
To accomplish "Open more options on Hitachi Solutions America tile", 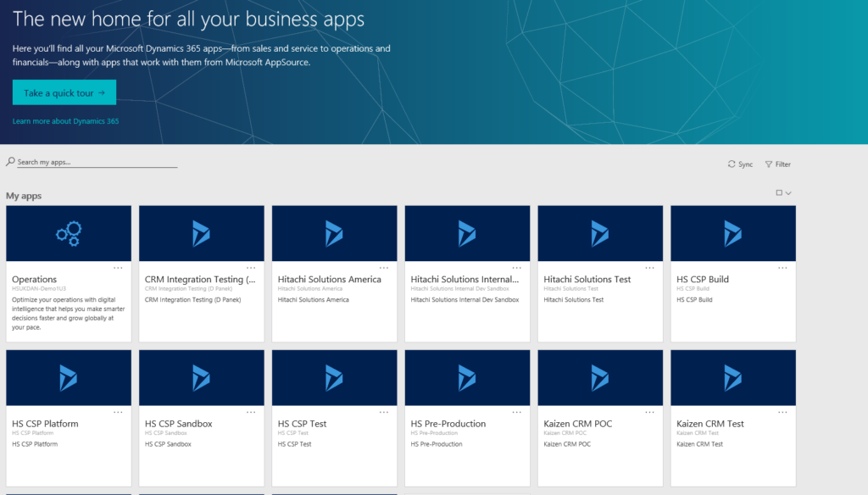I will pyautogui.click(x=384, y=268).
